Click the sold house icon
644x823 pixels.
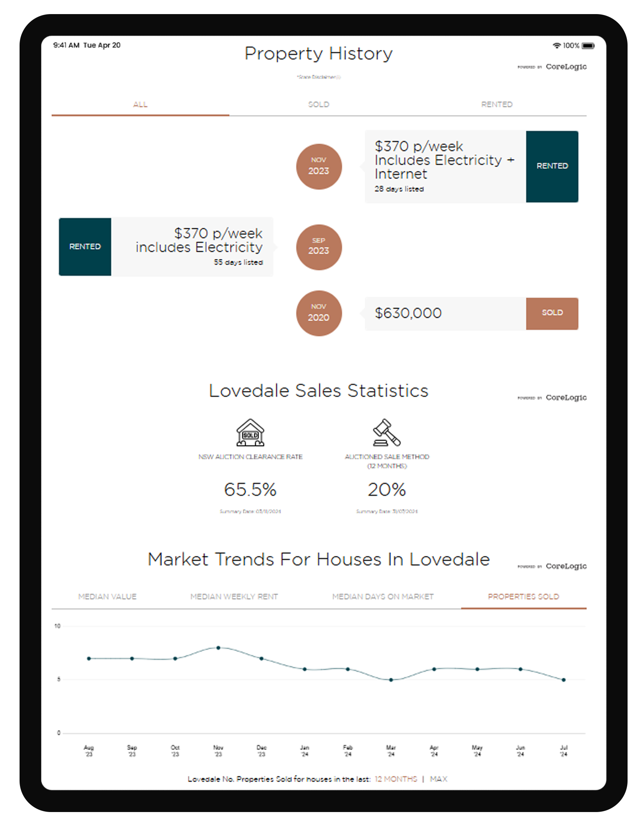[250, 432]
